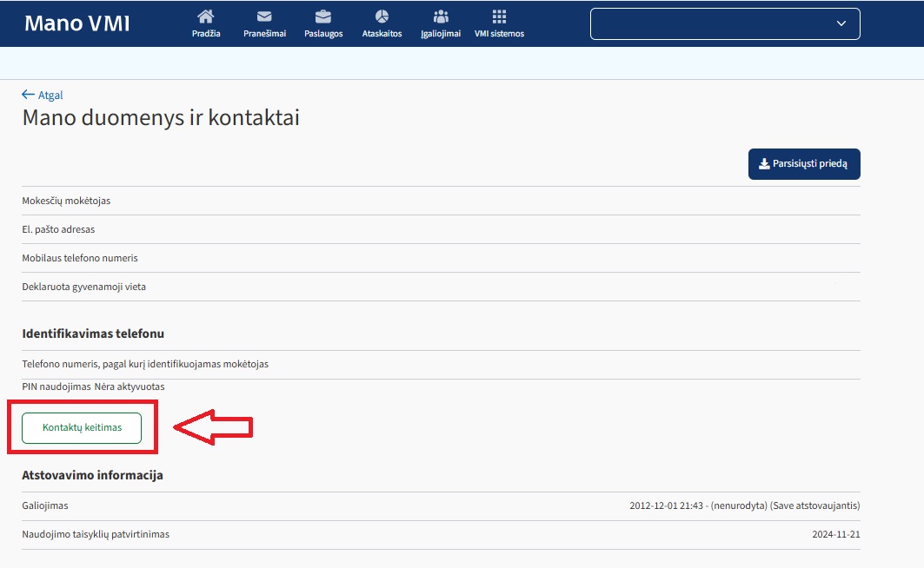Screen dimensions: 924x568
Task: Open Pranešimai via the envelope icon
Action: click(264, 17)
